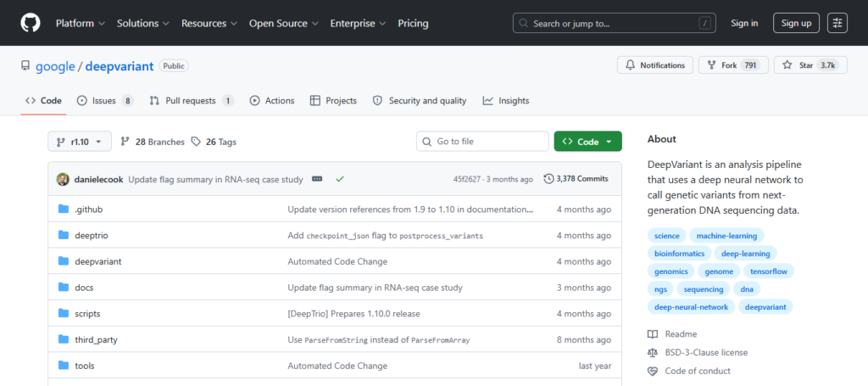Open the Pricing page

tap(413, 23)
